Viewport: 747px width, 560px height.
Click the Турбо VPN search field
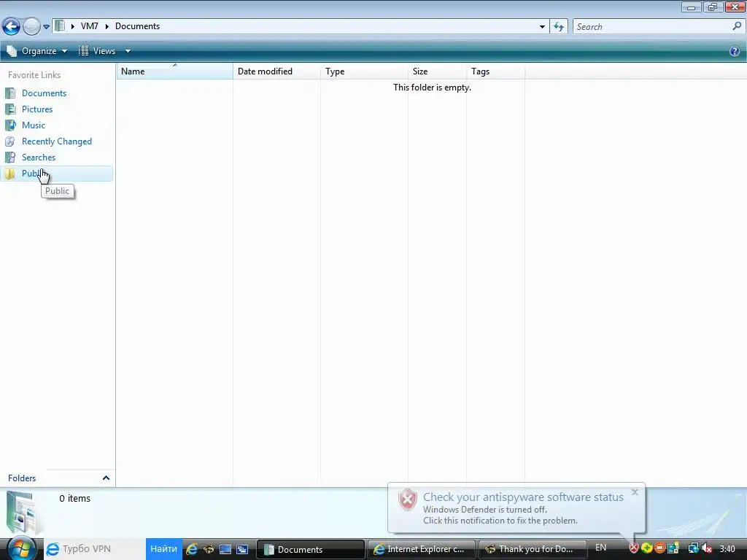click(96, 549)
